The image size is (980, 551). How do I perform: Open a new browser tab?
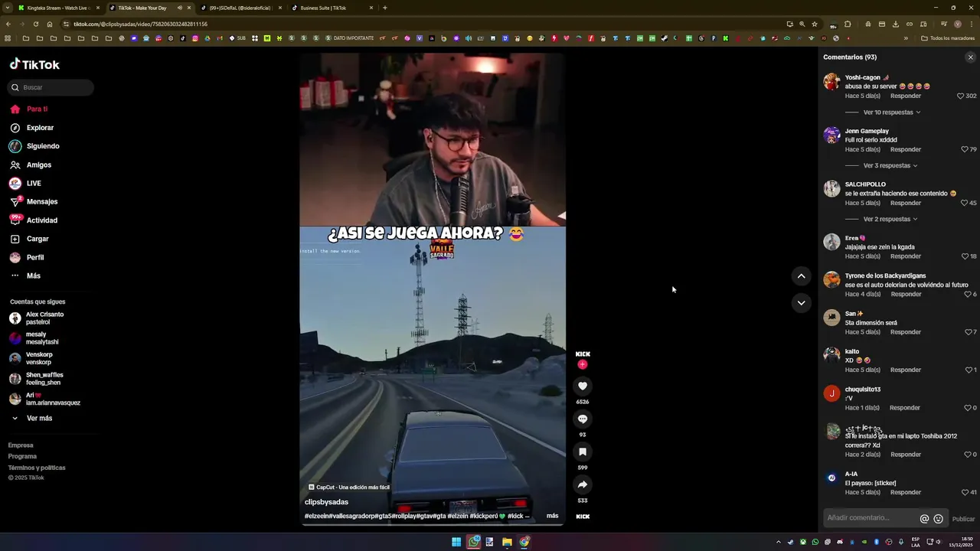384,8
